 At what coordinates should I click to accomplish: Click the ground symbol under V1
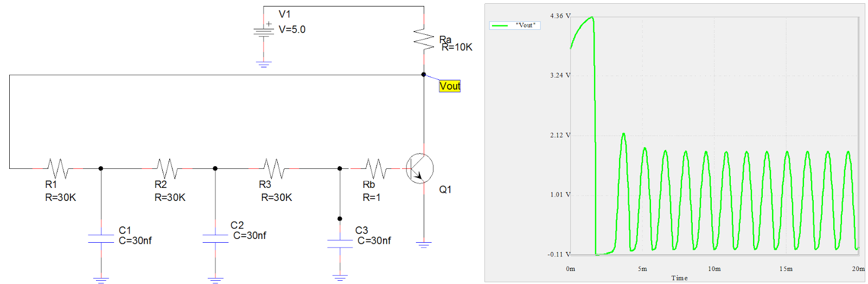264,65
